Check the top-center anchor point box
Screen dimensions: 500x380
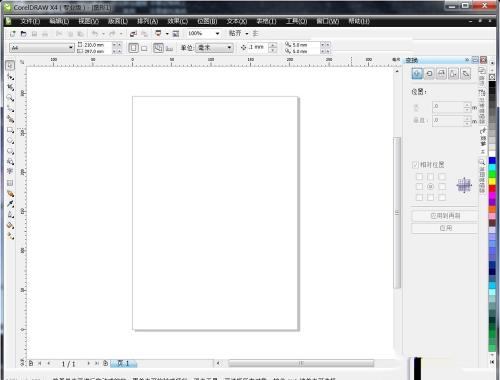coord(431,177)
